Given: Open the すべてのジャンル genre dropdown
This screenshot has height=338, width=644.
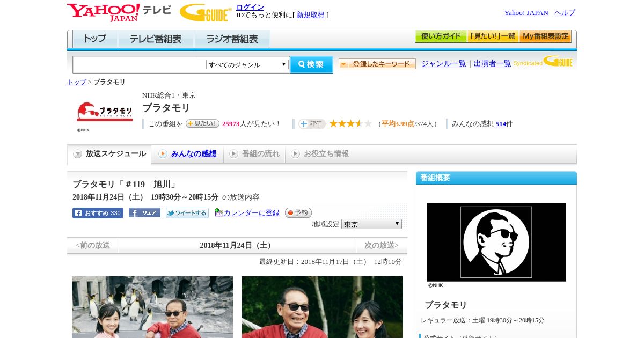Looking at the screenshot, I should click(x=247, y=64).
